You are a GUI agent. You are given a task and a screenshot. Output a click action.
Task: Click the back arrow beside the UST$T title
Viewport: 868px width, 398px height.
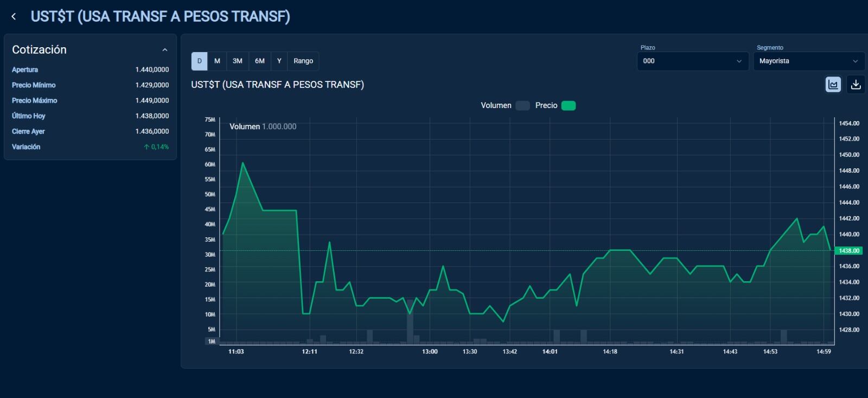14,17
